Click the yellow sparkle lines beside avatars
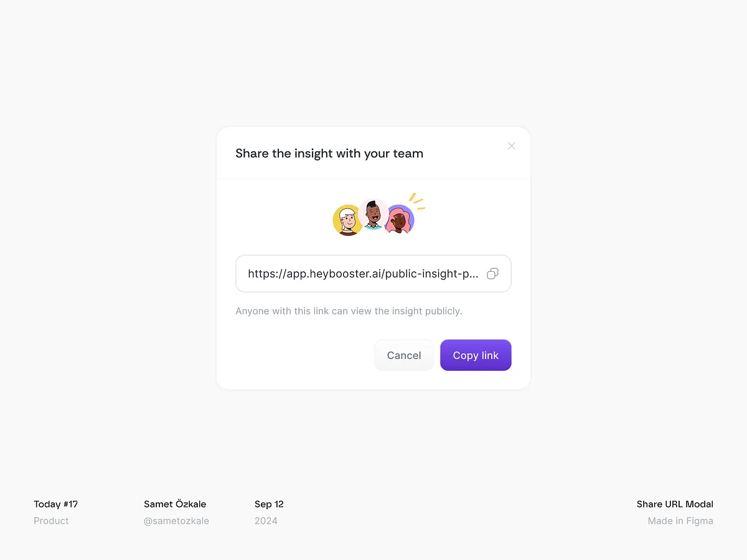Image resolution: width=747 pixels, height=560 pixels. [417, 201]
